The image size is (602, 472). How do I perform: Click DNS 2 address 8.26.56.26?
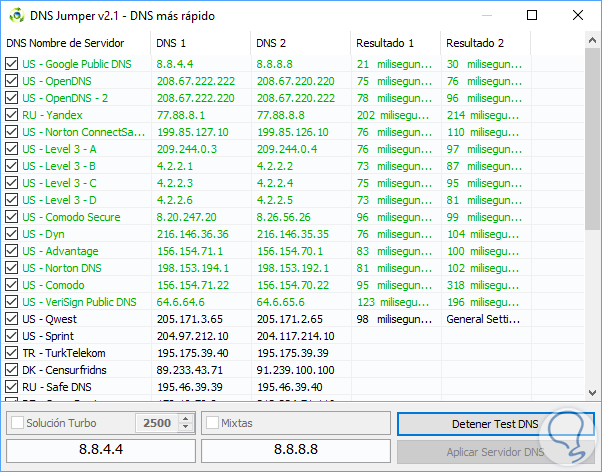point(283,217)
